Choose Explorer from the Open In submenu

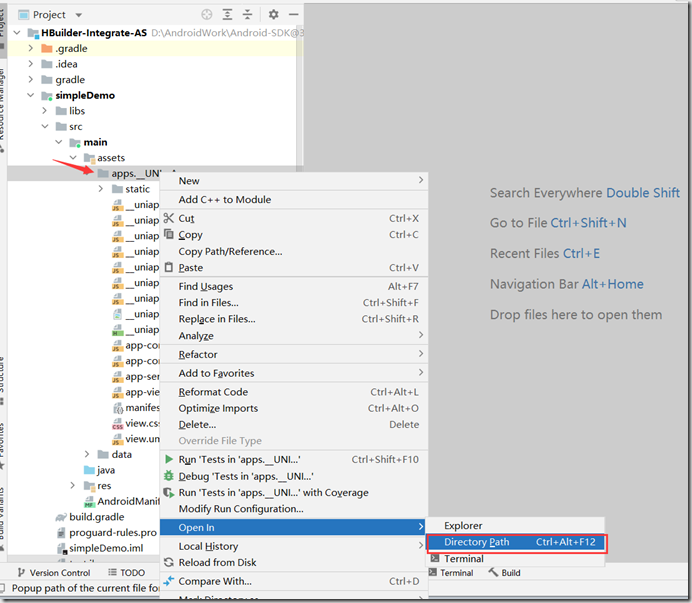pos(463,525)
